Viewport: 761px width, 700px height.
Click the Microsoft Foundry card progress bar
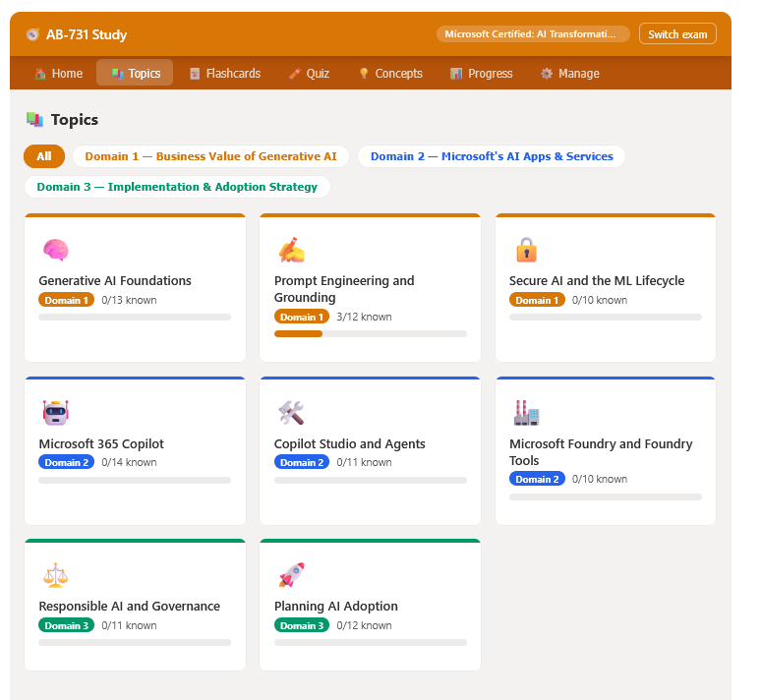606,497
